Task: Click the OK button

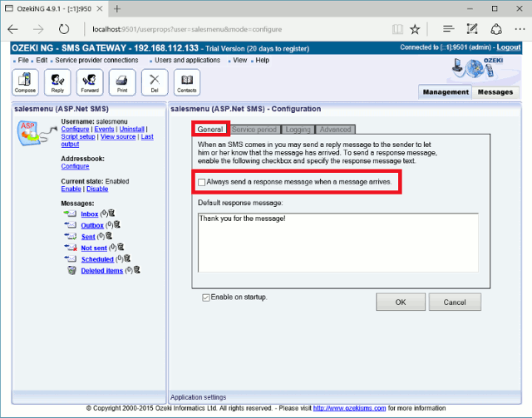Action: point(401,302)
